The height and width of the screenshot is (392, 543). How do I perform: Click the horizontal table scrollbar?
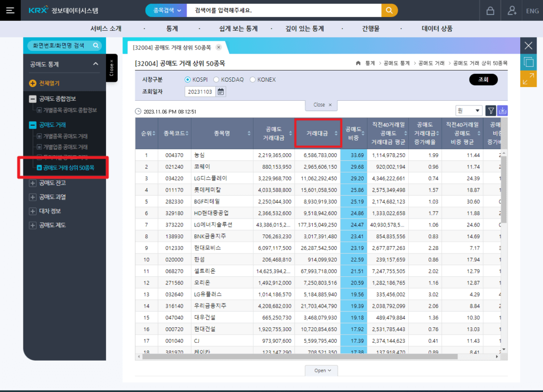[300, 356]
